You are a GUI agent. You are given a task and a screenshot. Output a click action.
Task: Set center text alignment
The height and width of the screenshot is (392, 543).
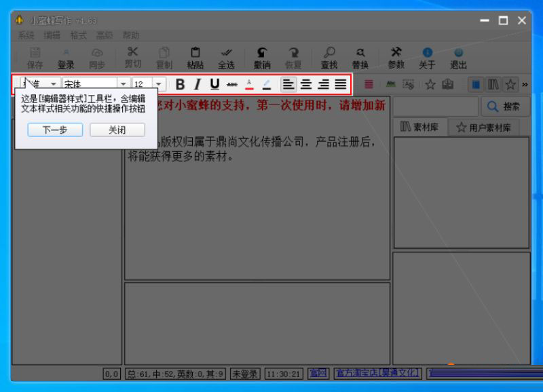point(306,84)
